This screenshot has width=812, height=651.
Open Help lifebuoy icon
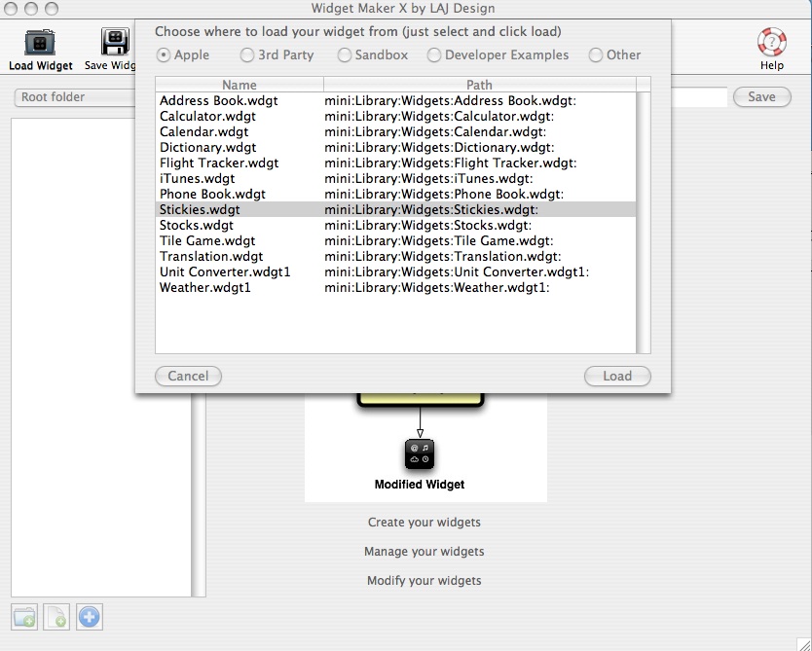coord(772,42)
